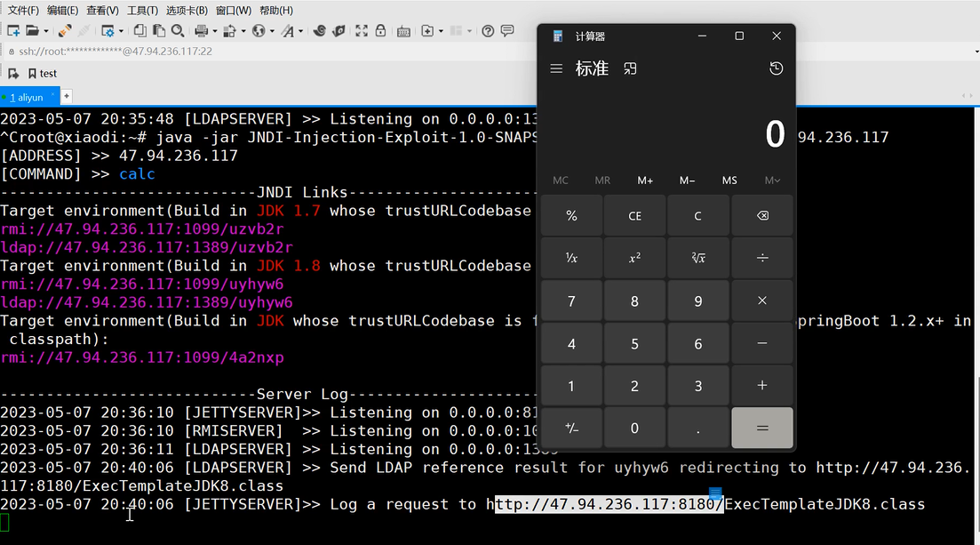Click the divide key on calculator
The height and width of the screenshot is (545, 980).
click(x=762, y=258)
